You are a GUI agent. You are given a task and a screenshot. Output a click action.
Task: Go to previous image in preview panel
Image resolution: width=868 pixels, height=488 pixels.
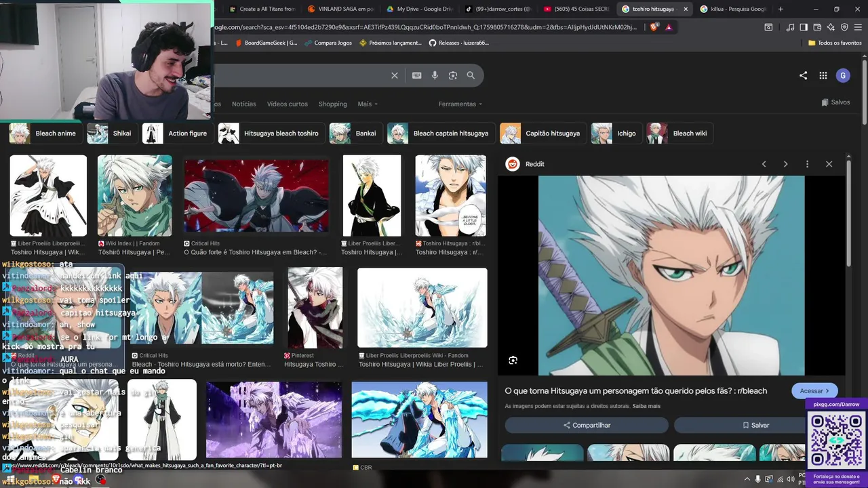pos(764,164)
